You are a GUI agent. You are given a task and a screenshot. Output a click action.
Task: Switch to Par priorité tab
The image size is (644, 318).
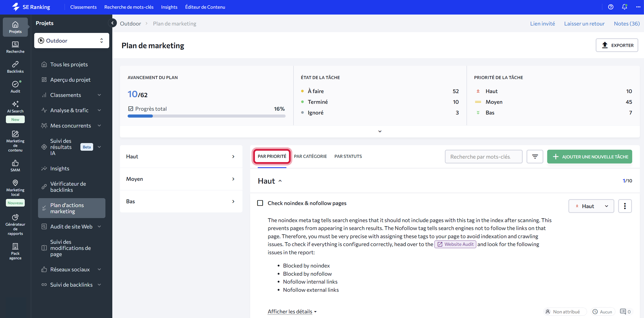coord(272,156)
